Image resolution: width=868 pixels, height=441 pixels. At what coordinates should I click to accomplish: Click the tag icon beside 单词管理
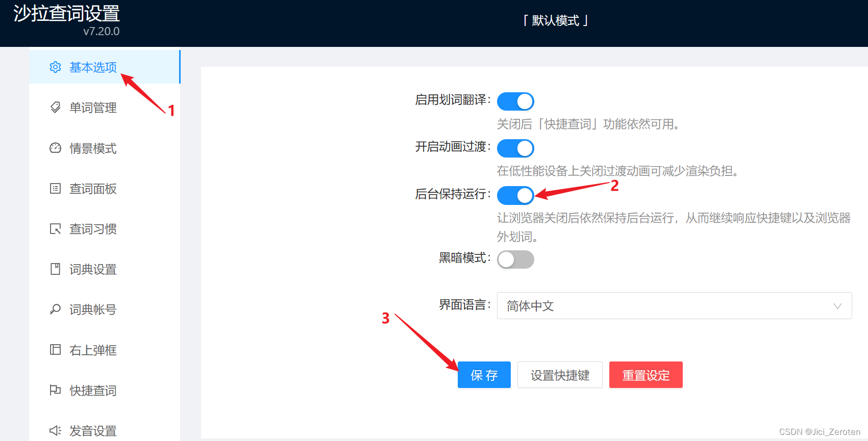pyautogui.click(x=55, y=108)
